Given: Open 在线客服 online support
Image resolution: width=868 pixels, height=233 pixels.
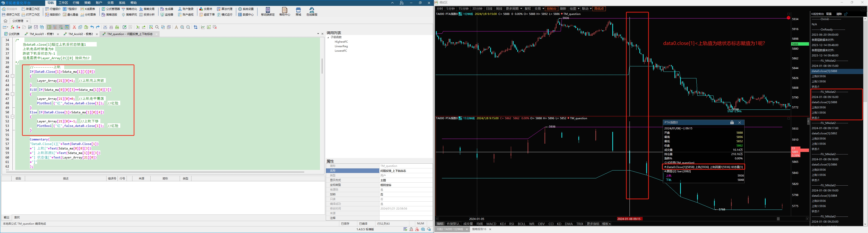Looking at the screenshot, I should [312, 12].
